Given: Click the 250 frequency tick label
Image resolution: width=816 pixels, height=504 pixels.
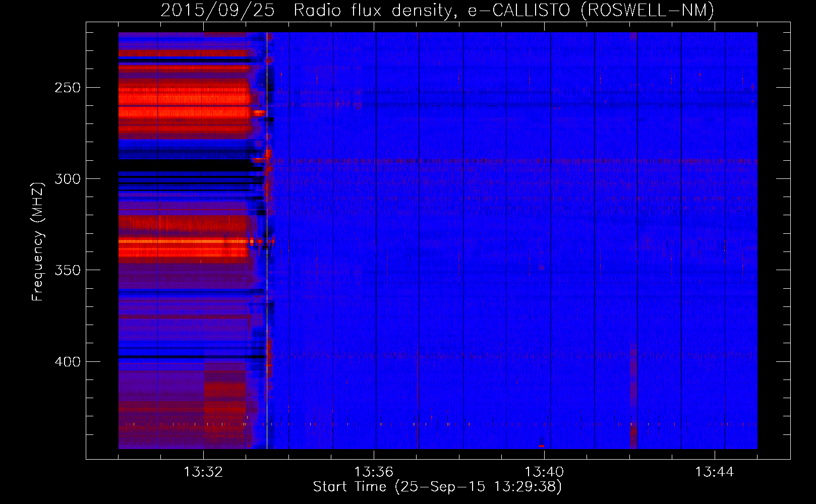Looking at the screenshot, I should pos(68,88).
